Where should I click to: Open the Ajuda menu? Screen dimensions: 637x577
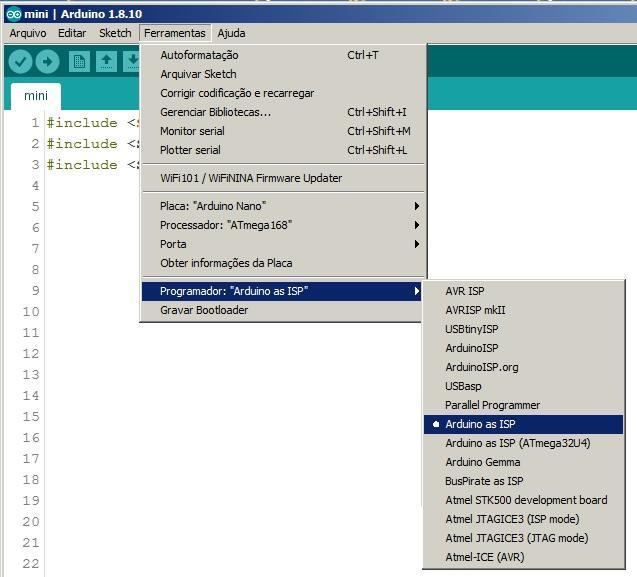click(231, 33)
